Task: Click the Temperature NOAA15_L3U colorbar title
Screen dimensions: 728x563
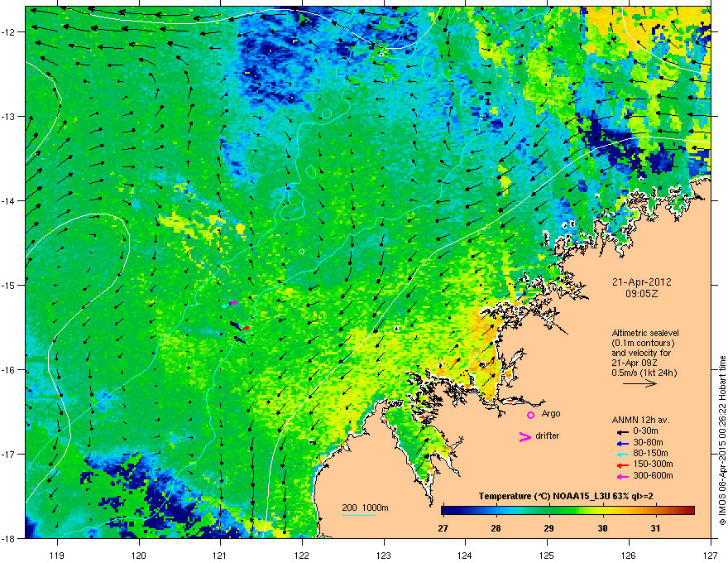Action: (566, 496)
